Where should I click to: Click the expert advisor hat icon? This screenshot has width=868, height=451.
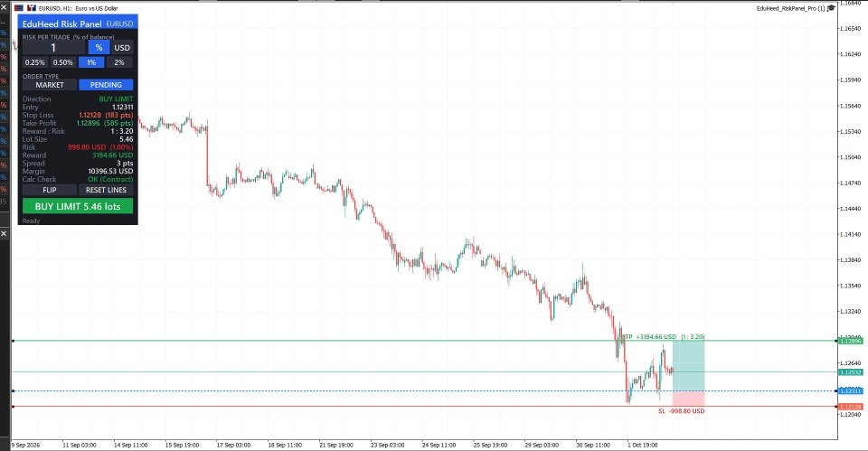[832, 8]
